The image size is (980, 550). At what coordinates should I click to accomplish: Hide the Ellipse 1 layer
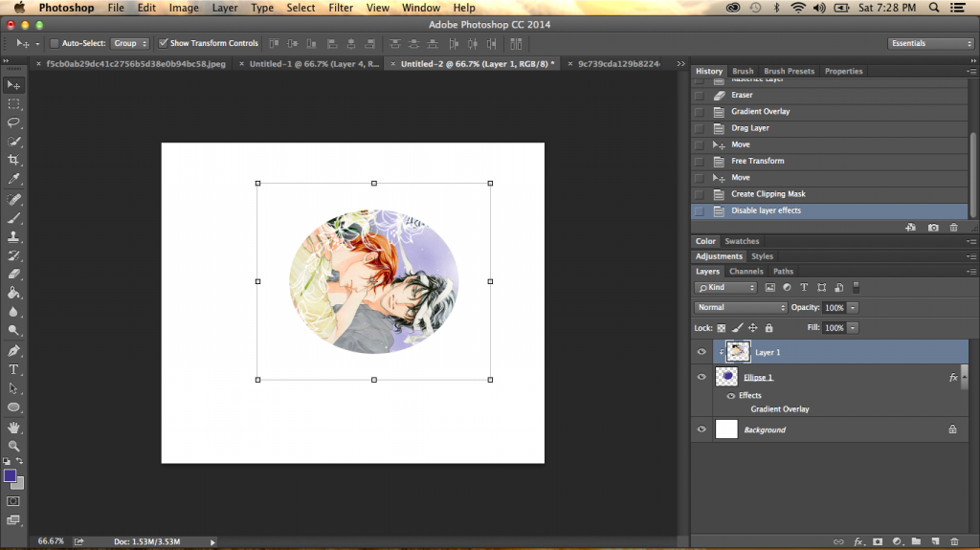click(702, 377)
